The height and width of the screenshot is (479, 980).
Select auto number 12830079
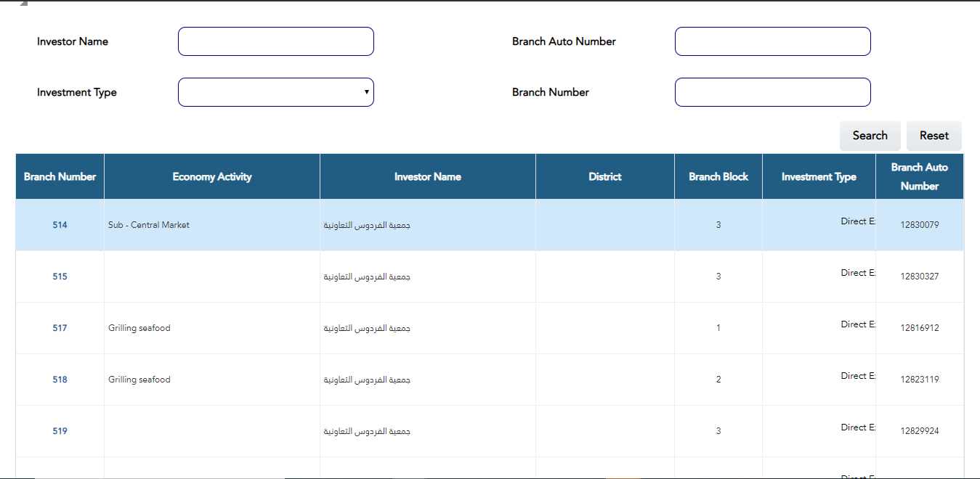tap(920, 225)
